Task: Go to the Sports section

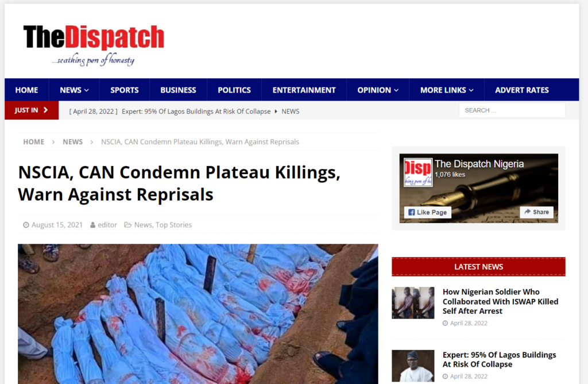Action: click(x=125, y=90)
